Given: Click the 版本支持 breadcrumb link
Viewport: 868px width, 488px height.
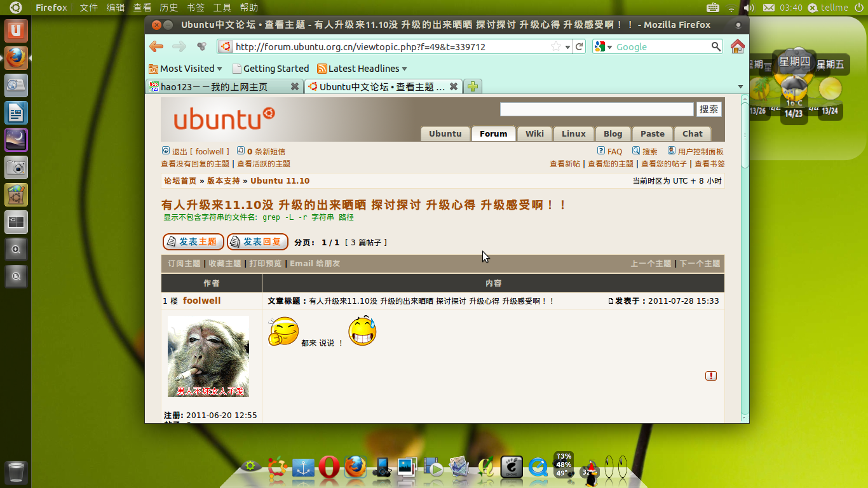Looking at the screenshot, I should [x=223, y=181].
